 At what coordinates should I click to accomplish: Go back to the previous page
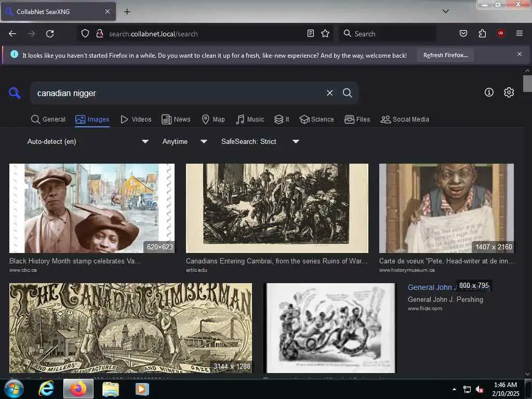pyautogui.click(x=12, y=34)
